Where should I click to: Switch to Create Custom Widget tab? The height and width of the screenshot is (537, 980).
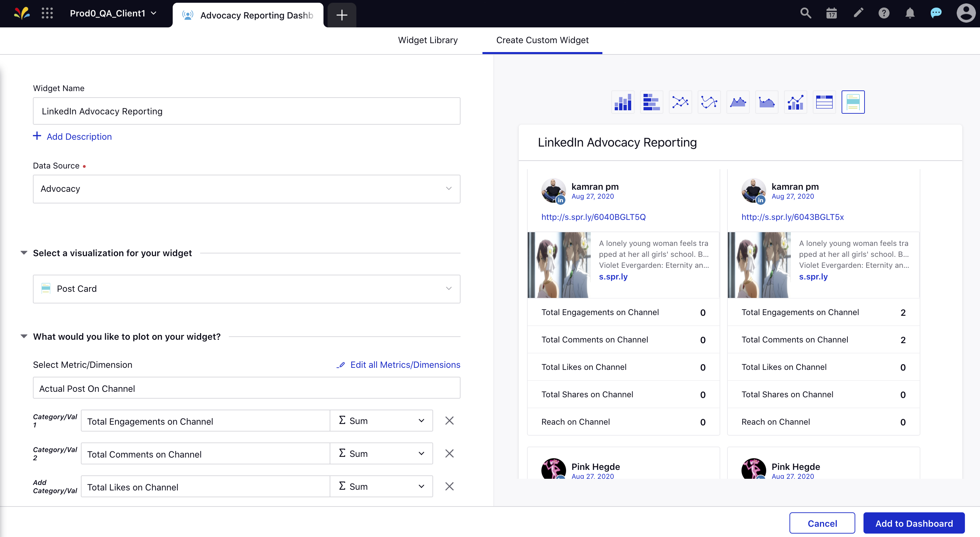pyautogui.click(x=542, y=40)
